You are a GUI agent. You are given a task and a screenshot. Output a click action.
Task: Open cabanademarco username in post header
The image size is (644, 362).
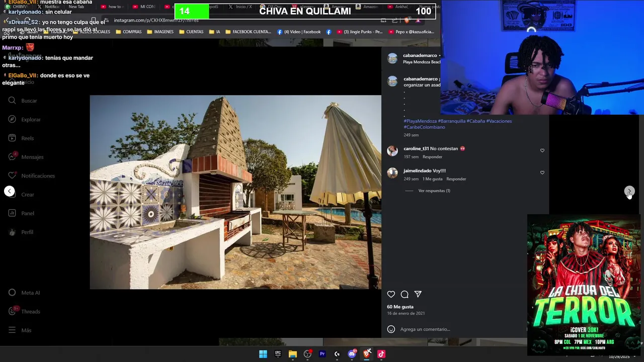[420, 55]
